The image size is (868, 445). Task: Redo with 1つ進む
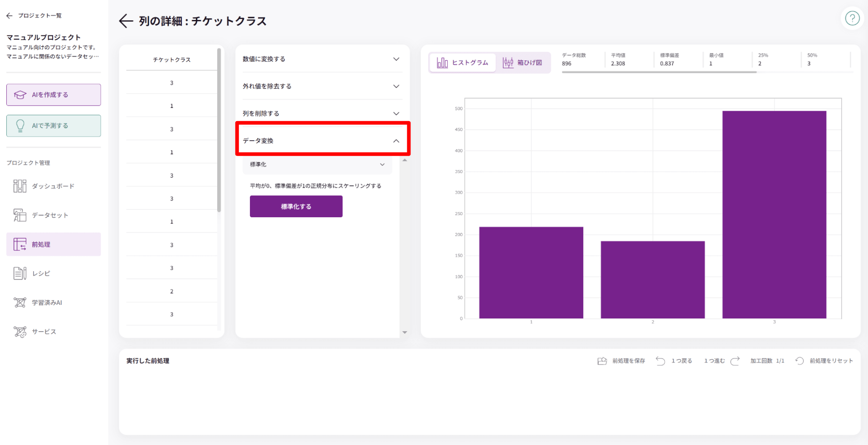pyautogui.click(x=722, y=361)
